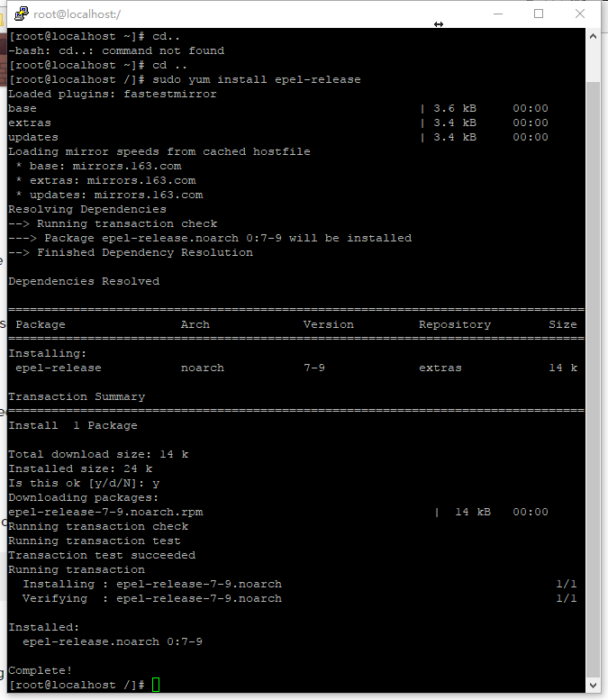Close the root@localhost PuTTY session
608x700 pixels.
coord(580,14)
